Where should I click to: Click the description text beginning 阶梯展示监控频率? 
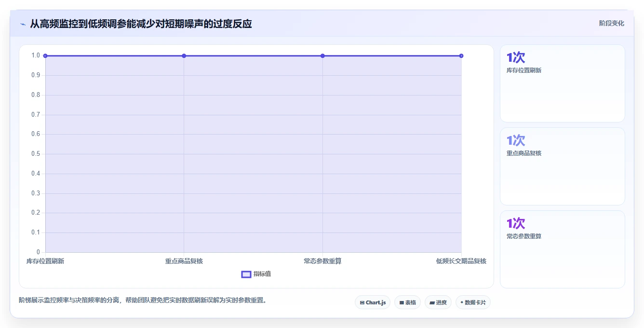[143, 300]
